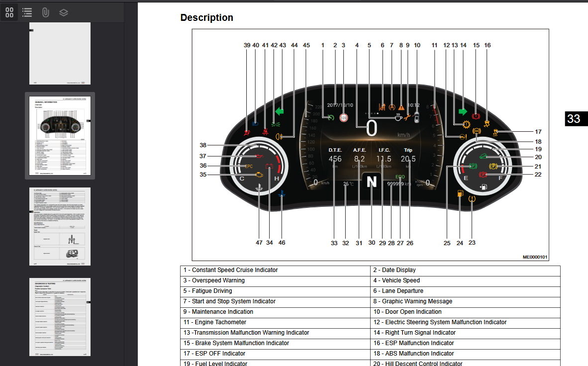
Task: Click the ME0000101 figure code
Action: 535,257
